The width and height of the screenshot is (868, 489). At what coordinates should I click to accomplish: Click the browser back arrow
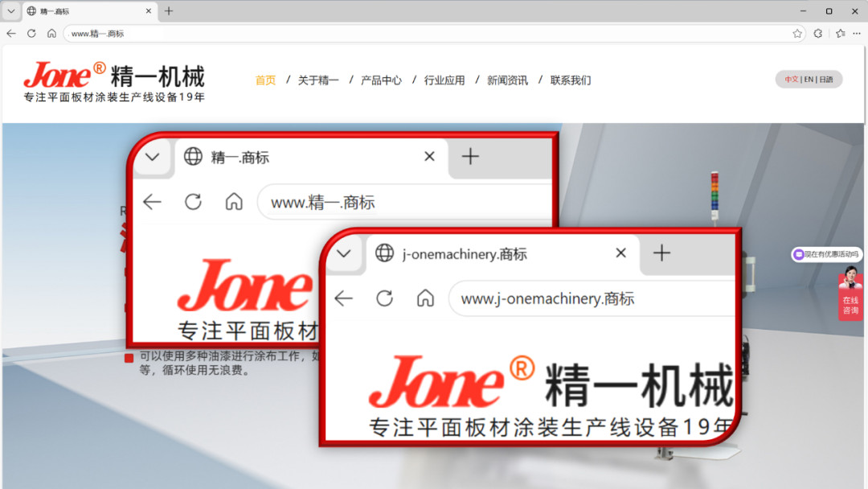tap(11, 33)
